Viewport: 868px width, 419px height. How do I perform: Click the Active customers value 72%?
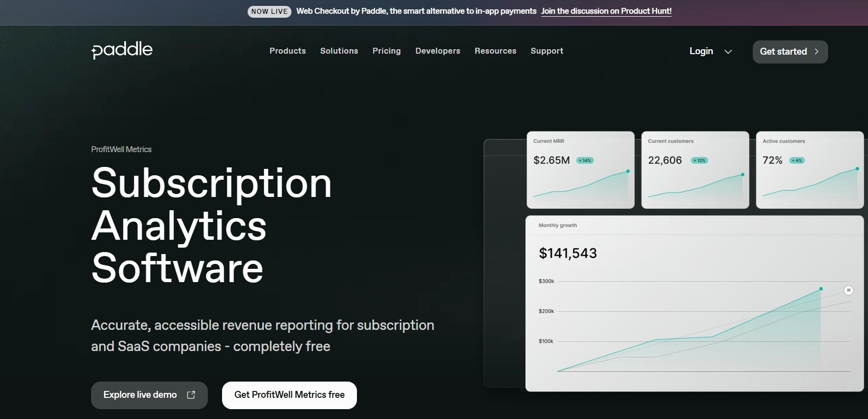pyautogui.click(x=772, y=161)
